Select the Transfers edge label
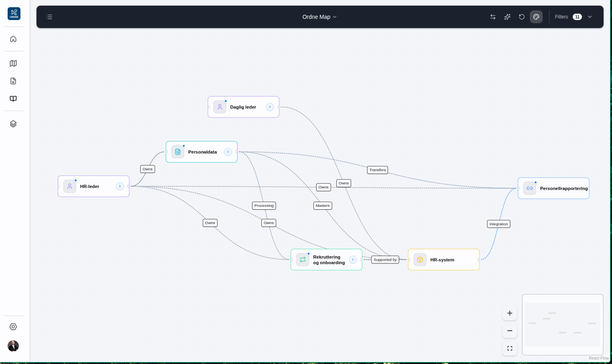Image resolution: width=612 pixels, height=364 pixels. pos(378,170)
